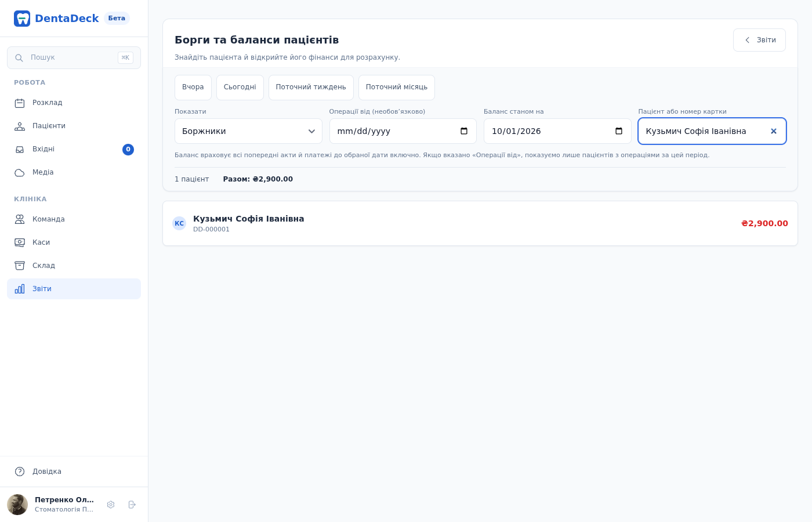Open the Розклад menu item
Screen dimensions: 812x522
[74, 103]
